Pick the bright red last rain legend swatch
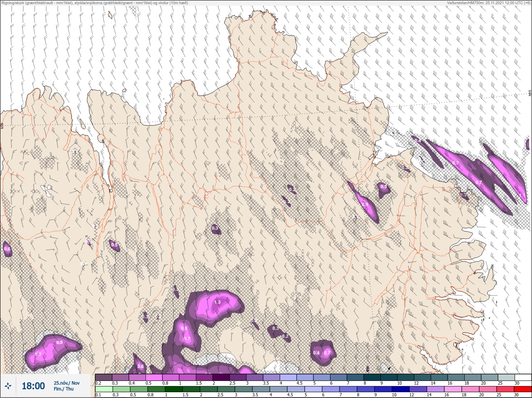Viewport: 532px width, 398px height. [x=523, y=389]
